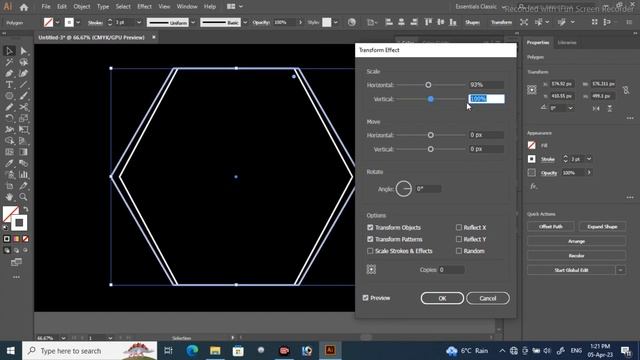Select the Gradient tool
The width and height of the screenshot is (640, 360).
23,152
